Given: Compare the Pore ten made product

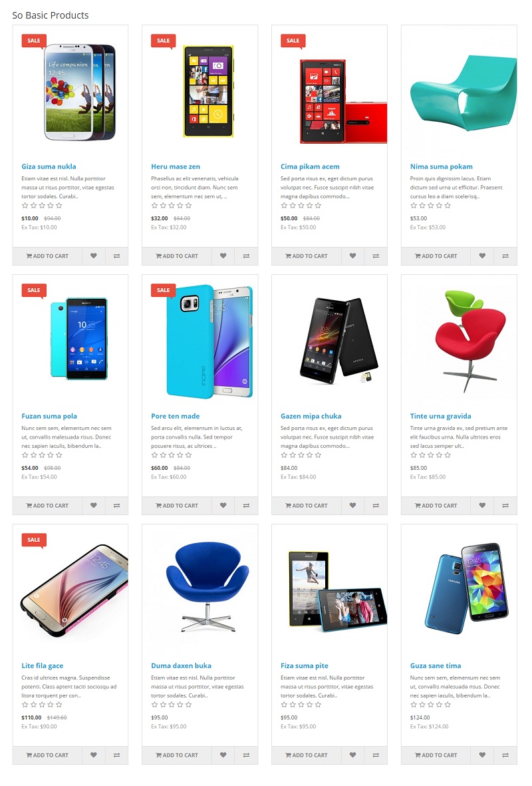Looking at the screenshot, I should [247, 505].
